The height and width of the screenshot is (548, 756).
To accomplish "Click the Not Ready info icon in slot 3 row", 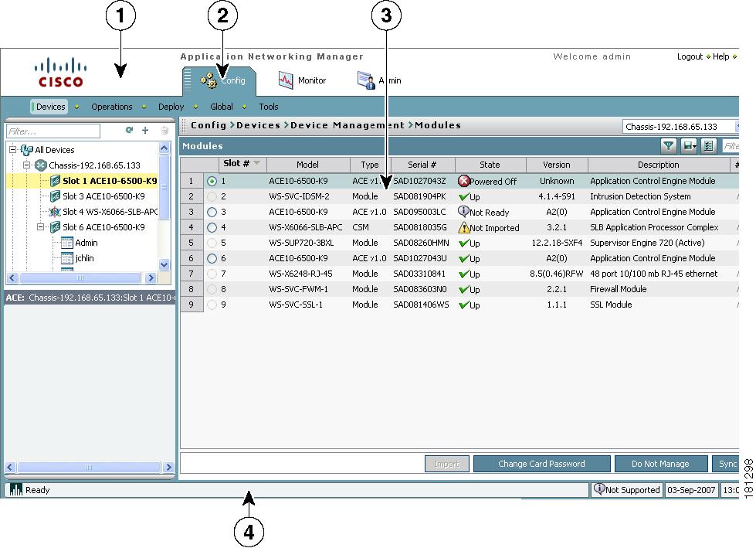I will pos(463,211).
